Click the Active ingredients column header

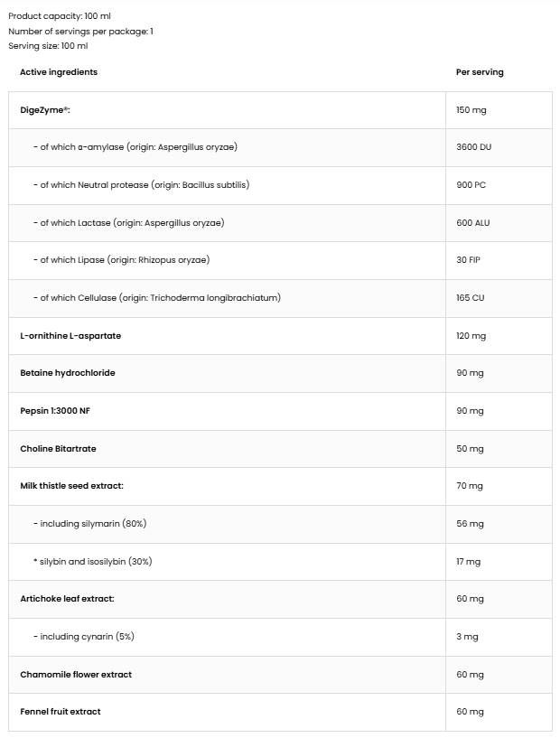click(59, 72)
